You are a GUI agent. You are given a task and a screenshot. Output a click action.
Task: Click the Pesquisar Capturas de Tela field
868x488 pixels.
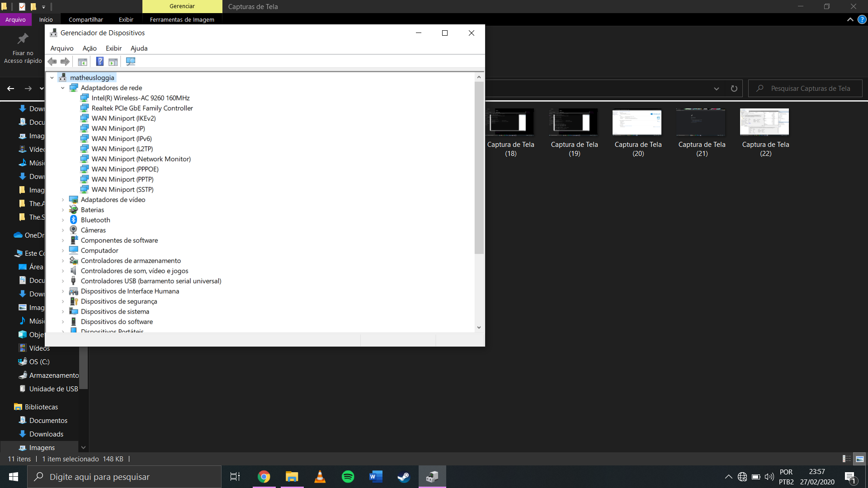810,89
